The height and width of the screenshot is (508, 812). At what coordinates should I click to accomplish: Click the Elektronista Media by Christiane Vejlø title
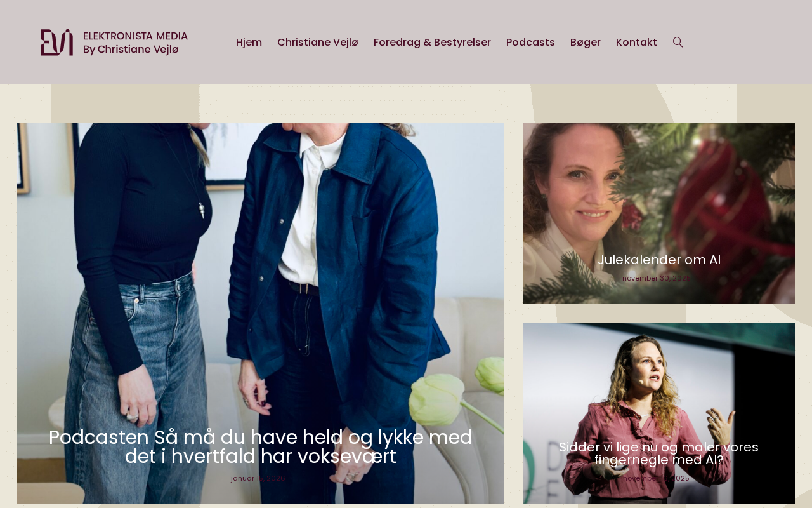[135, 43]
